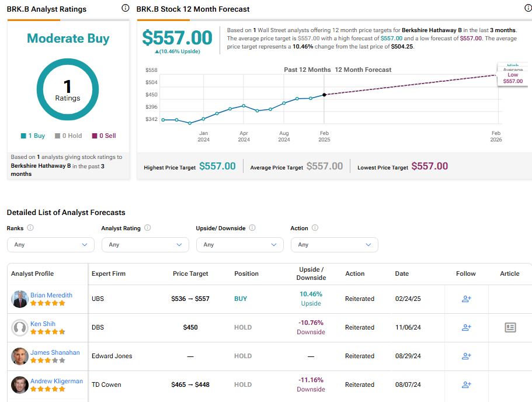Image resolution: width=532 pixels, height=402 pixels.
Task: Click info icon next to Upside/Downside filter
Action: pos(251,228)
